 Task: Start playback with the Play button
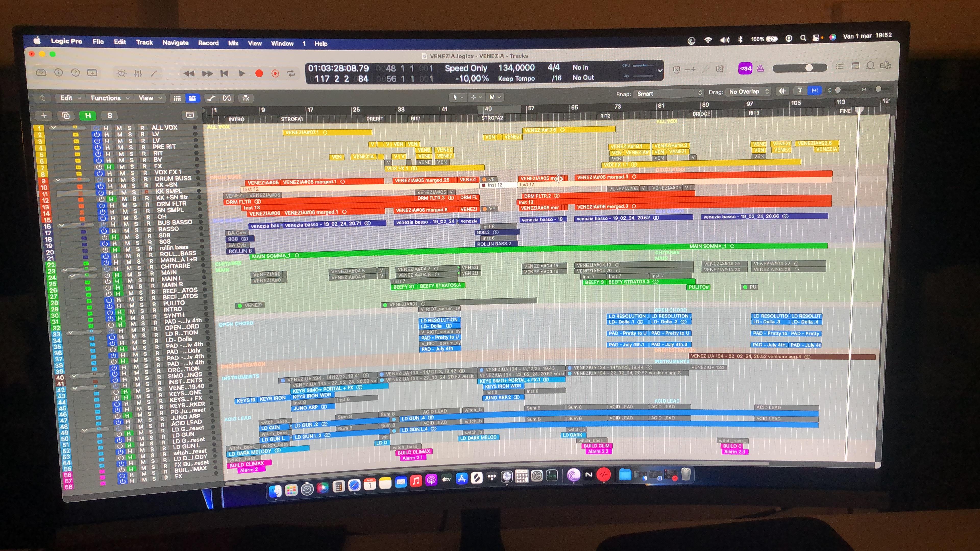coord(242,73)
